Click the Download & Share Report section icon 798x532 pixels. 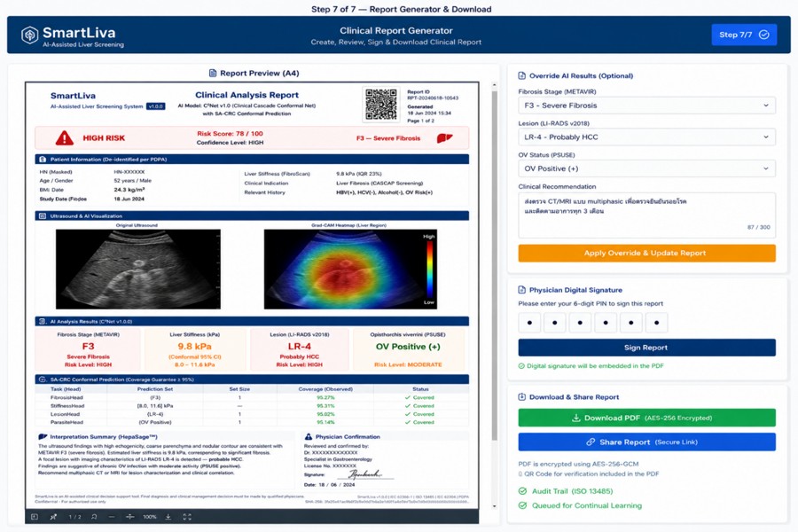(521, 397)
